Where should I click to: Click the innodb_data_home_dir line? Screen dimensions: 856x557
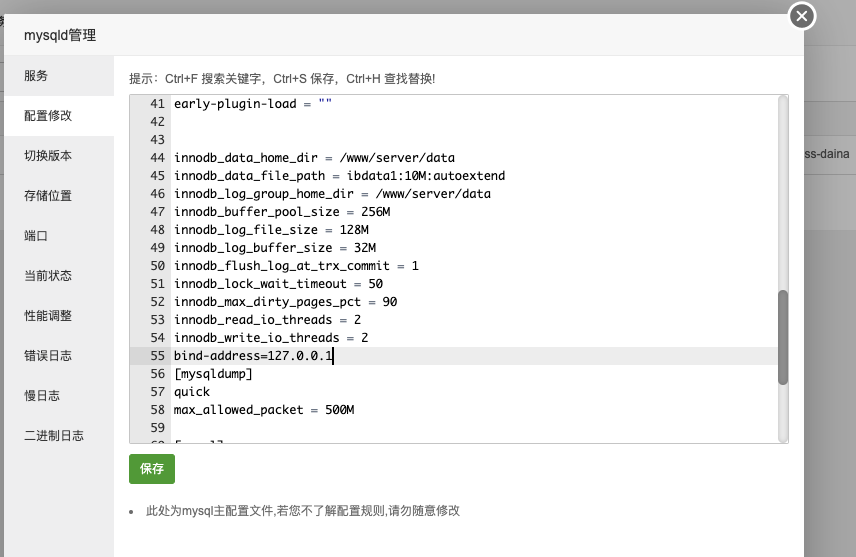pos(314,158)
